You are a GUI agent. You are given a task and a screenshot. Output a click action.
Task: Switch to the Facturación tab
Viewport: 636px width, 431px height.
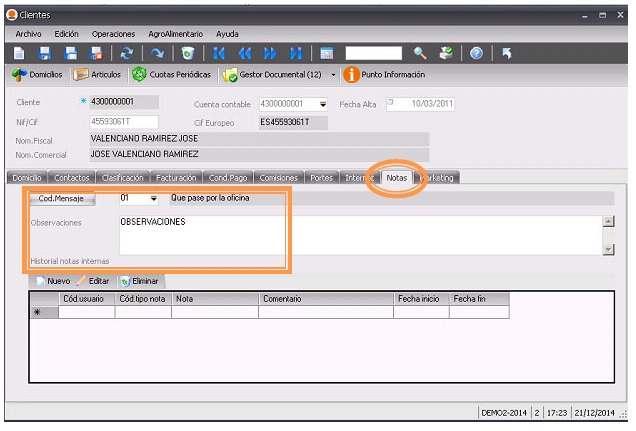coord(176,178)
